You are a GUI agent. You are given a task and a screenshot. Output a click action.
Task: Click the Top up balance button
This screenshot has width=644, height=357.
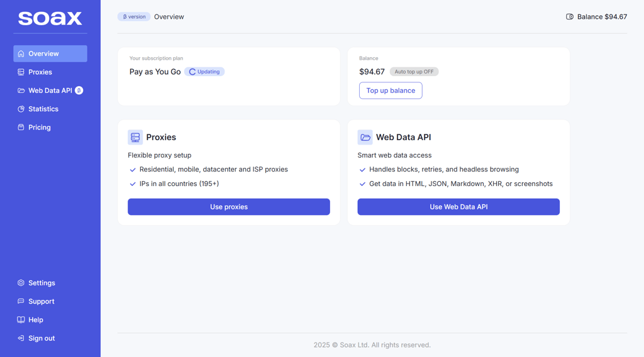(391, 91)
